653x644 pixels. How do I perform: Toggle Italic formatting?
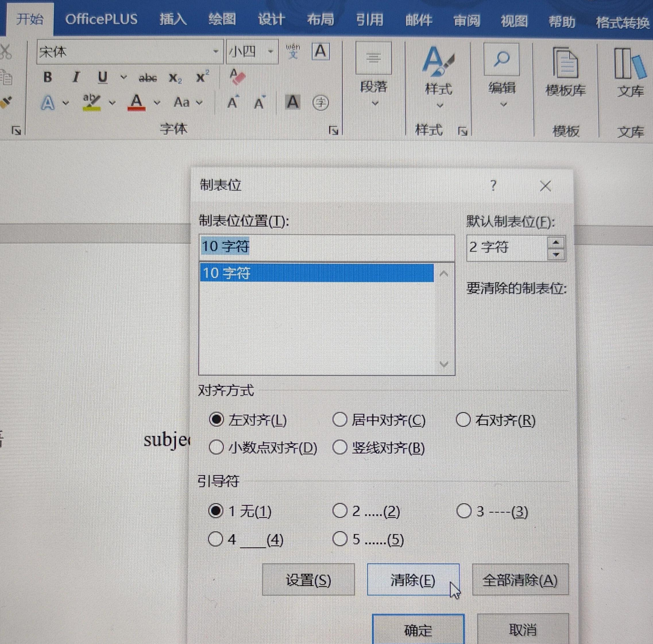pyautogui.click(x=76, y=77)
